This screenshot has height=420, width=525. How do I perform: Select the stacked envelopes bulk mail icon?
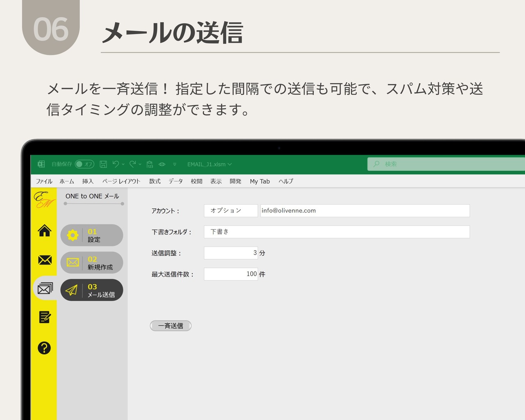[44, 289]
